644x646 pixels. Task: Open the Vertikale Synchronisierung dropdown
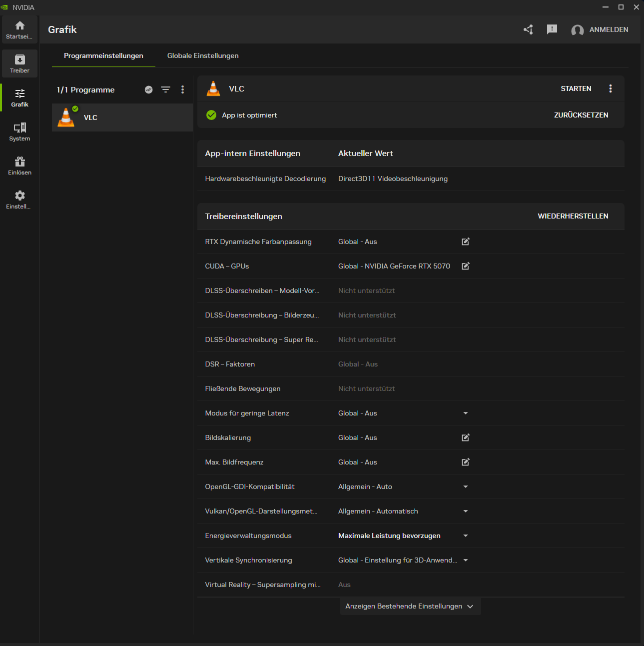(465, 560)
